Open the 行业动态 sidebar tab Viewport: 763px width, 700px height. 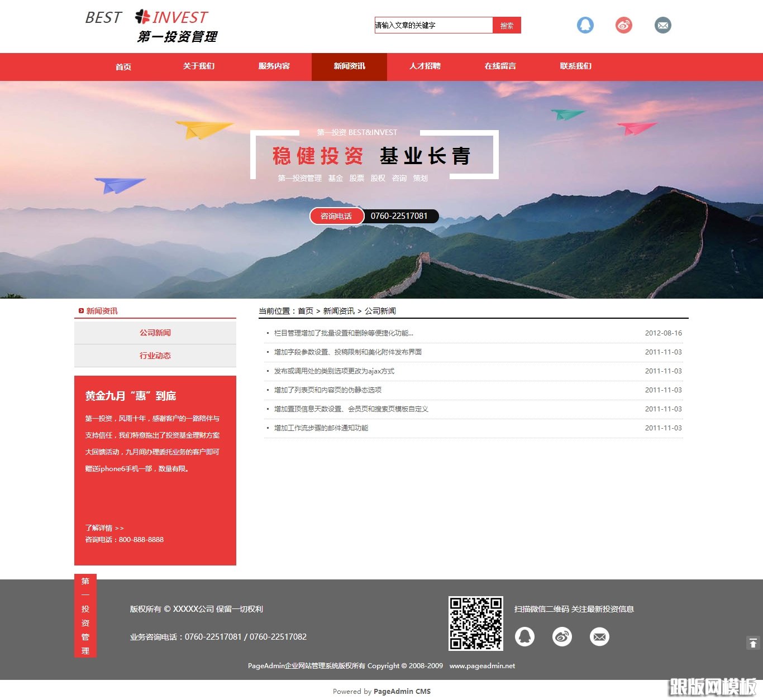(155, 355)
